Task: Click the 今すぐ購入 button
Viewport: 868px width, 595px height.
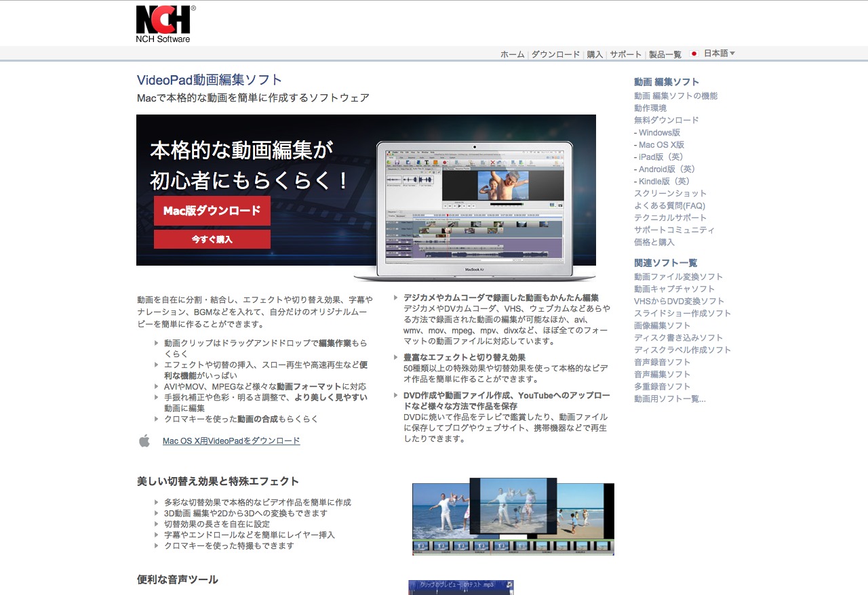Action: (212, 239)
